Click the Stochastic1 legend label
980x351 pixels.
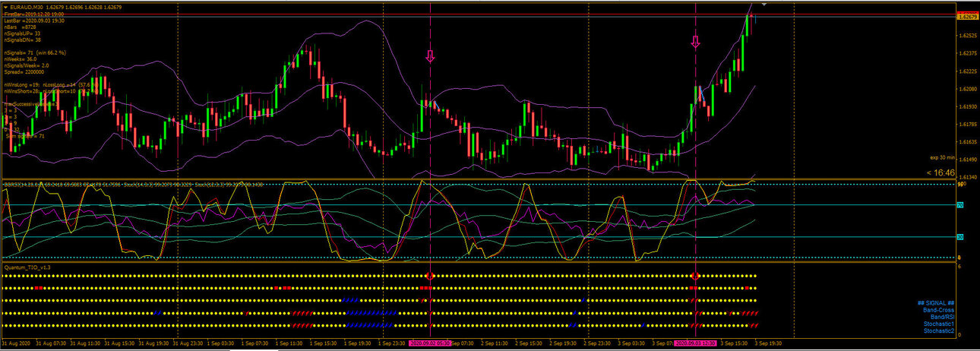pyautogui.click(x=940, y=324)
